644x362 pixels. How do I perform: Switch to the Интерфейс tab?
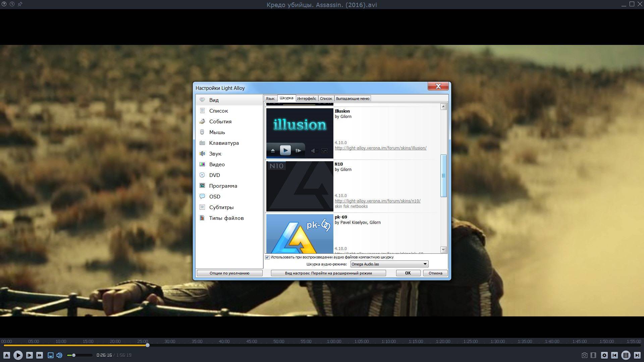coord(307,99)
